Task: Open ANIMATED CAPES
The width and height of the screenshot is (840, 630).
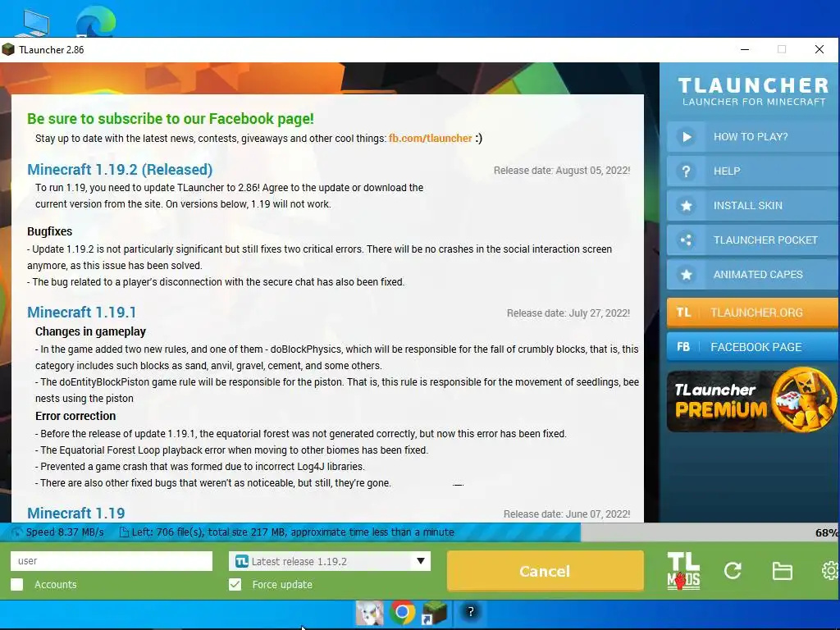Action: click(x=752, y=274)
